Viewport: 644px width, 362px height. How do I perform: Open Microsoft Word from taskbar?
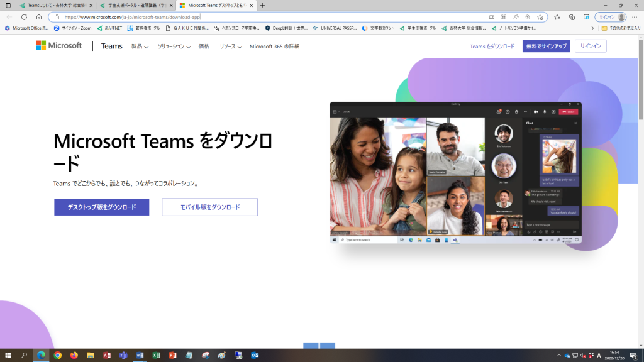point(140,356)
